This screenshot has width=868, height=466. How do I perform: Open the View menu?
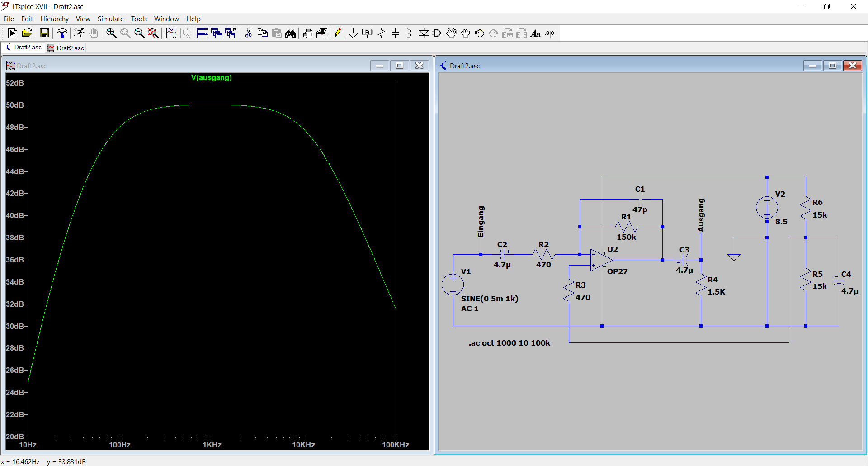coord(83,19)
